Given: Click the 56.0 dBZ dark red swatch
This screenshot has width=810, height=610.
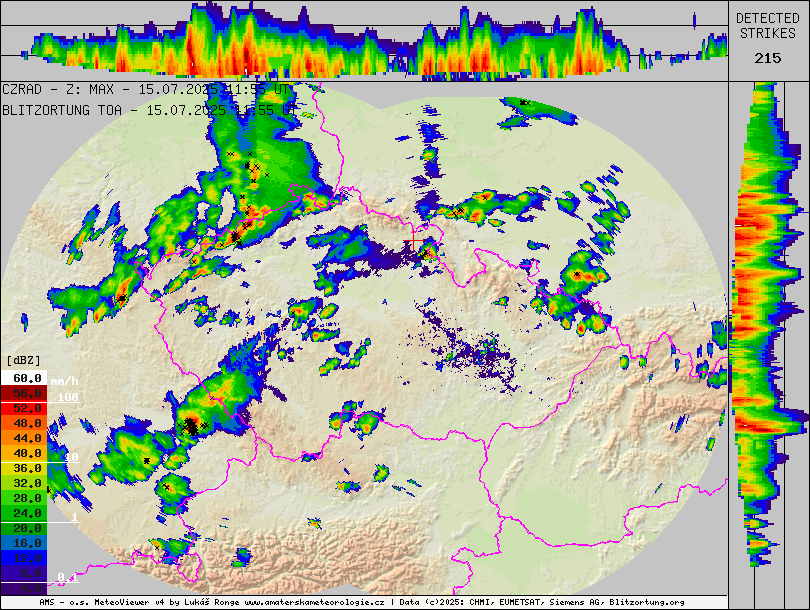Looking at the screenshot, I should 24,393.
